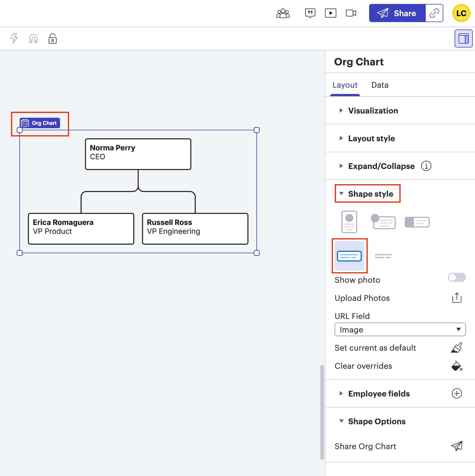475x476 pixels.
Task: Choose the blue text-only box shape style
Action: coord(349,256)
